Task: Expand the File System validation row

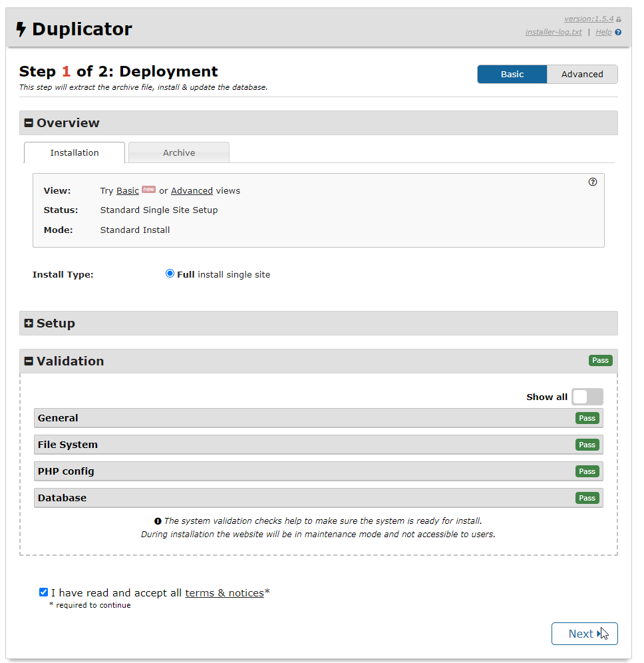Action: tap(318, 445)
